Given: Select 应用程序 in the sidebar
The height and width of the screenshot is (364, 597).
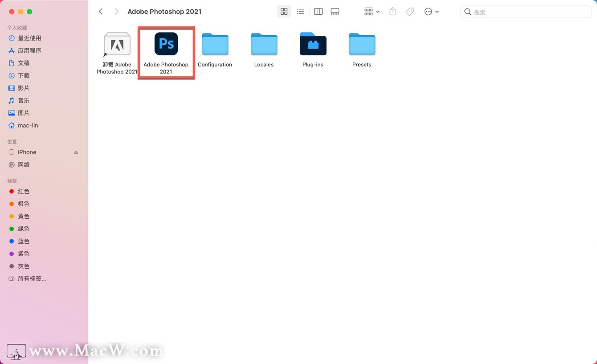Looking at the screenshot, I should click(29, 51).
